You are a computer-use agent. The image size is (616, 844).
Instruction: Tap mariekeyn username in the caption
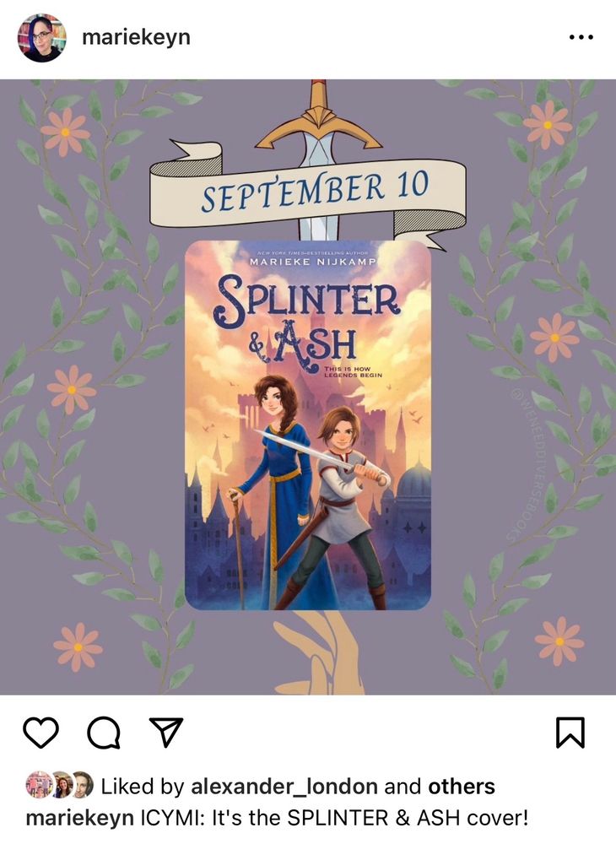click(x=79, y=818)
